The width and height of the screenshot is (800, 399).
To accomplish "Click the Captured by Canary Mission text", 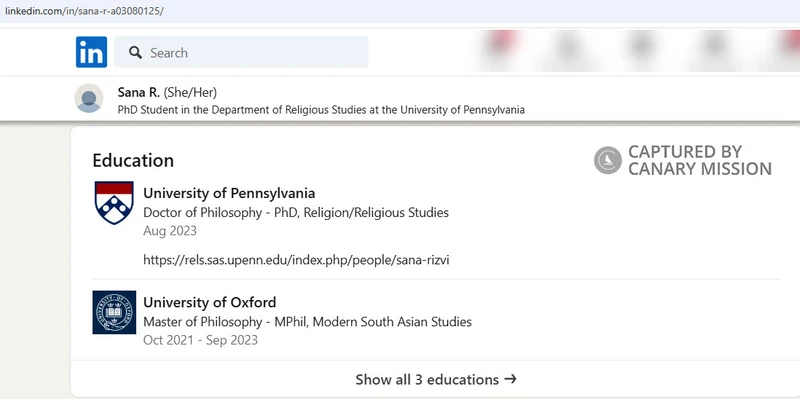I will 700,160.
